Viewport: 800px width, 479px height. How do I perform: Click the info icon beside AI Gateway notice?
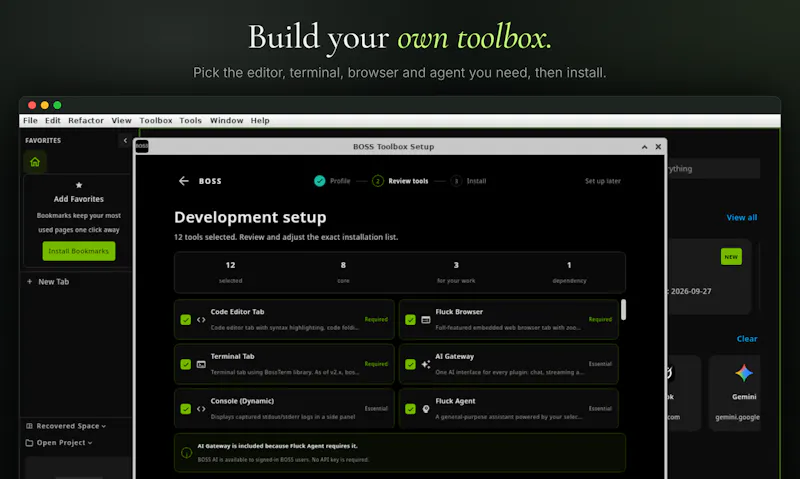[186, 452]
